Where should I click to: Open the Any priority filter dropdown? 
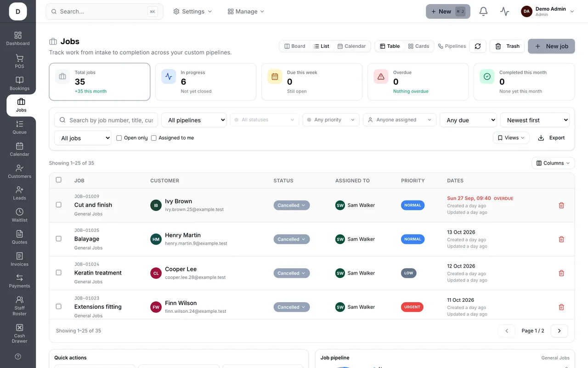331,120
